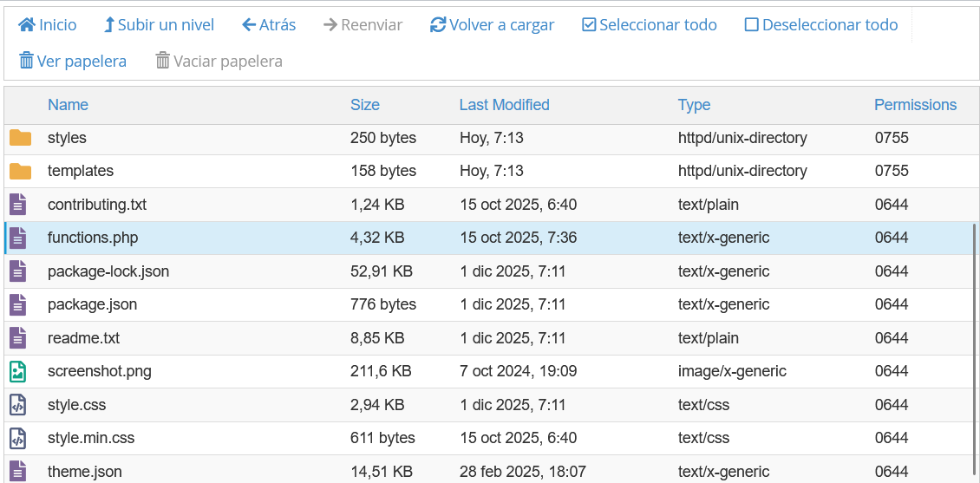Click the 4,32 KB size cell
The height and width of the screenshot is (483, 980).
coord(377,238)
